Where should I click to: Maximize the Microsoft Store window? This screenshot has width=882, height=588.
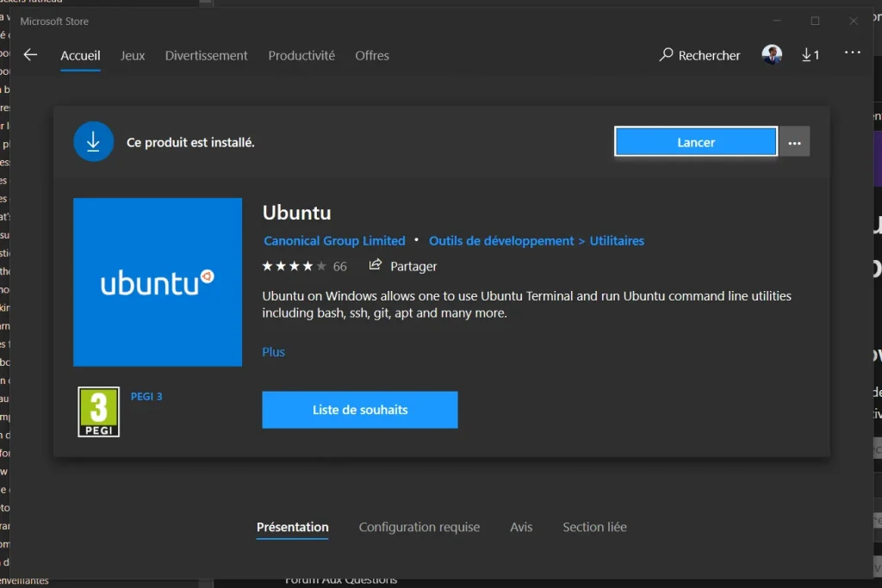click(815, 21)
